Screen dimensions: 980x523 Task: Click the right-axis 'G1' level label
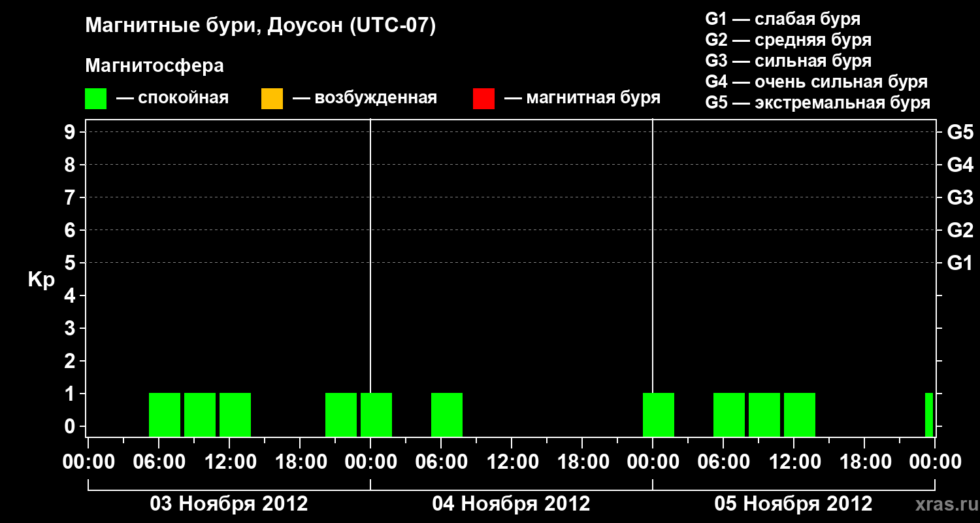point(960,263)
